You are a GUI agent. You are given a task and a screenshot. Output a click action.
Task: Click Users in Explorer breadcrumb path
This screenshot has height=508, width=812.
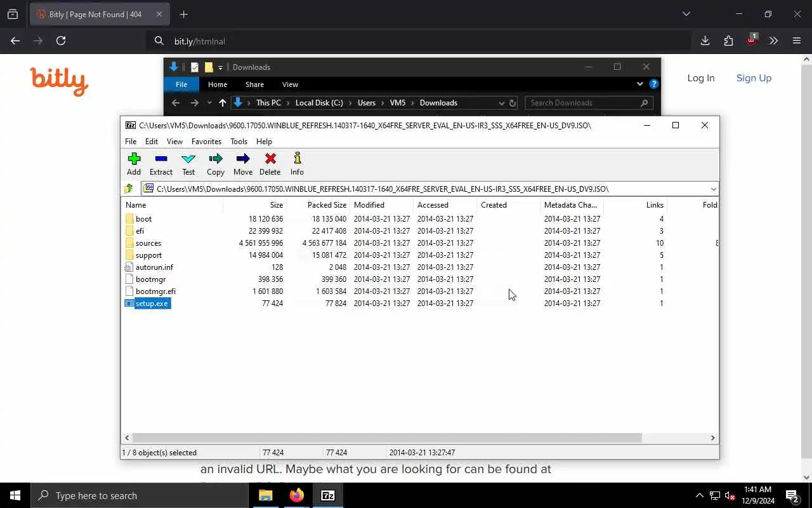coord(366,103)
